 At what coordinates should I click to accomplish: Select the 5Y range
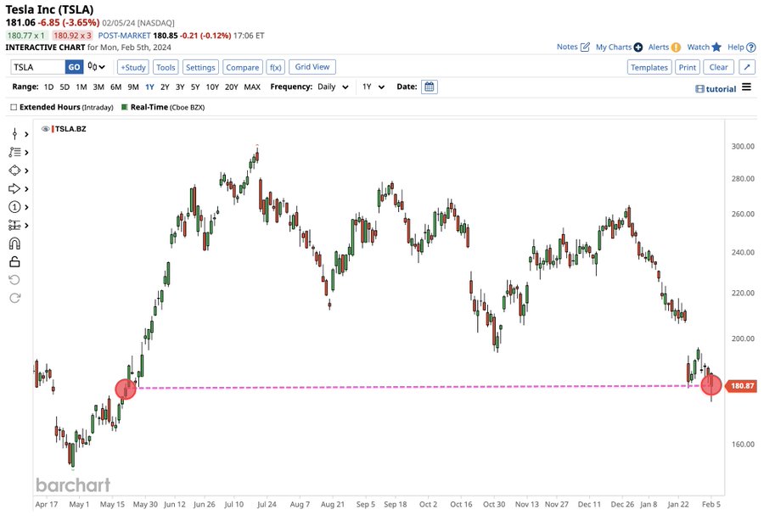pos(195,87)
